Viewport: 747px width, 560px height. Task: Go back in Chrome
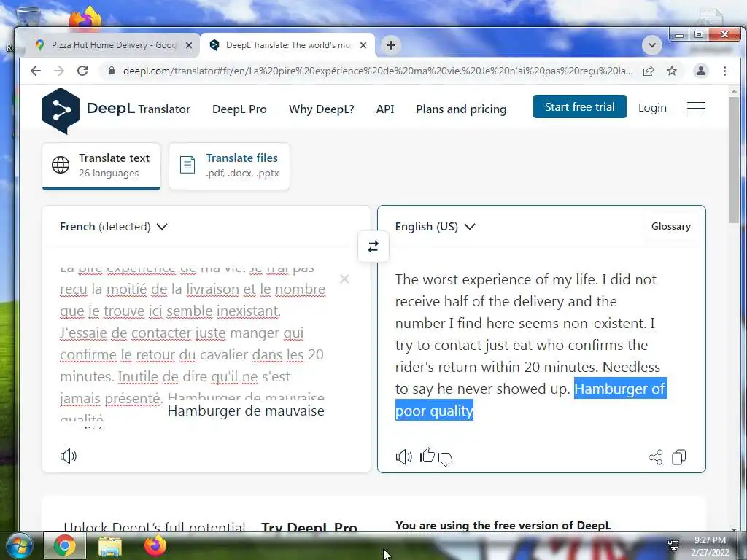click(35, 71)
